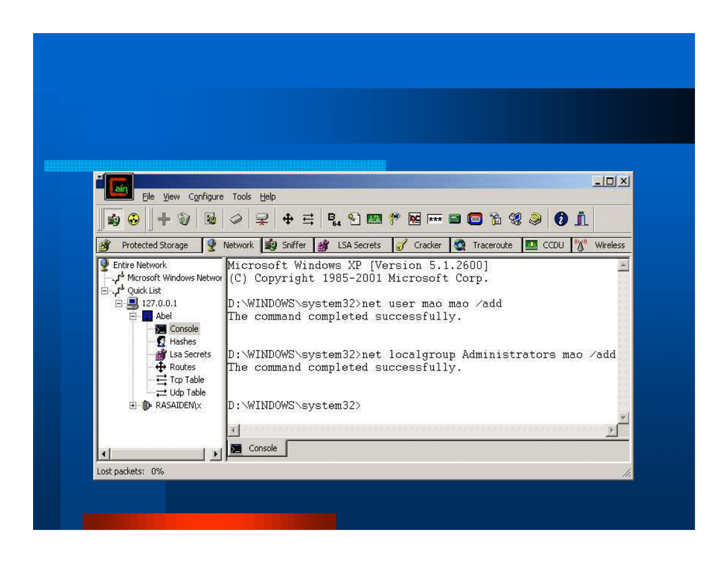Switch to the Sniffer tab
The image size is (728, 563).
(x=288, y=245)
